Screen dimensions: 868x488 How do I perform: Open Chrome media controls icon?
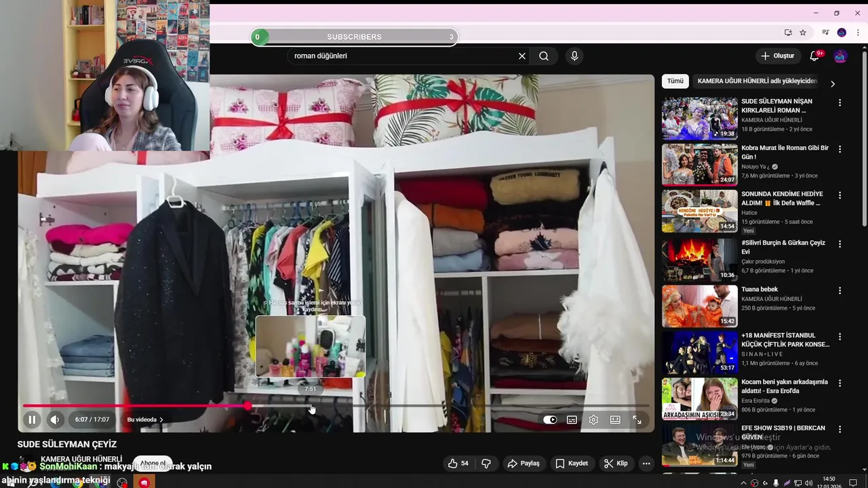825,33
